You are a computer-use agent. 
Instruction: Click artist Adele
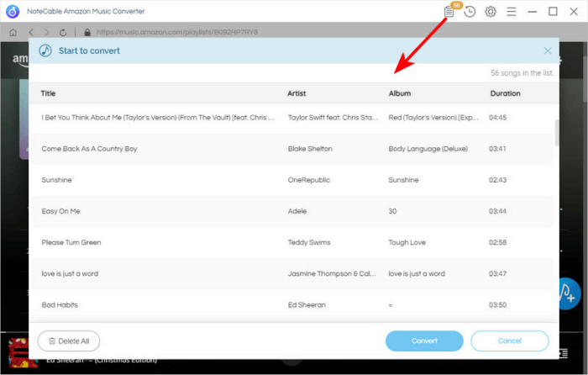297,211
